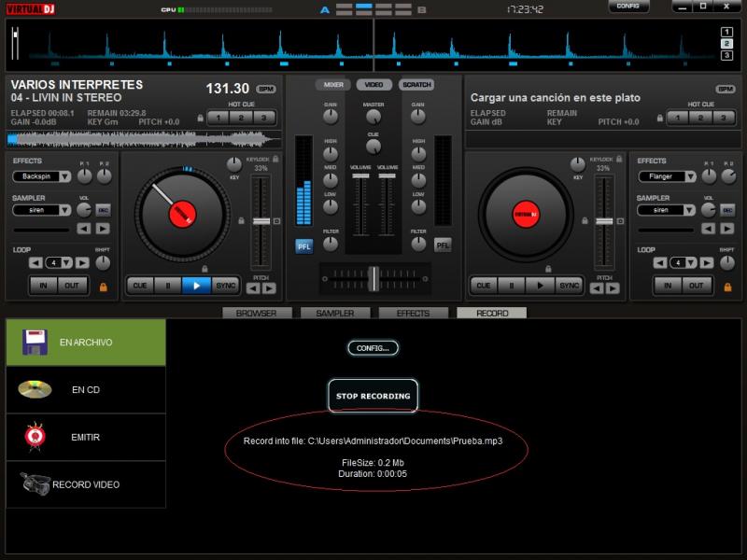The image size is (747, 560).
Task: Nudge left deck pitch up arrow
Action: coord(269,288)
